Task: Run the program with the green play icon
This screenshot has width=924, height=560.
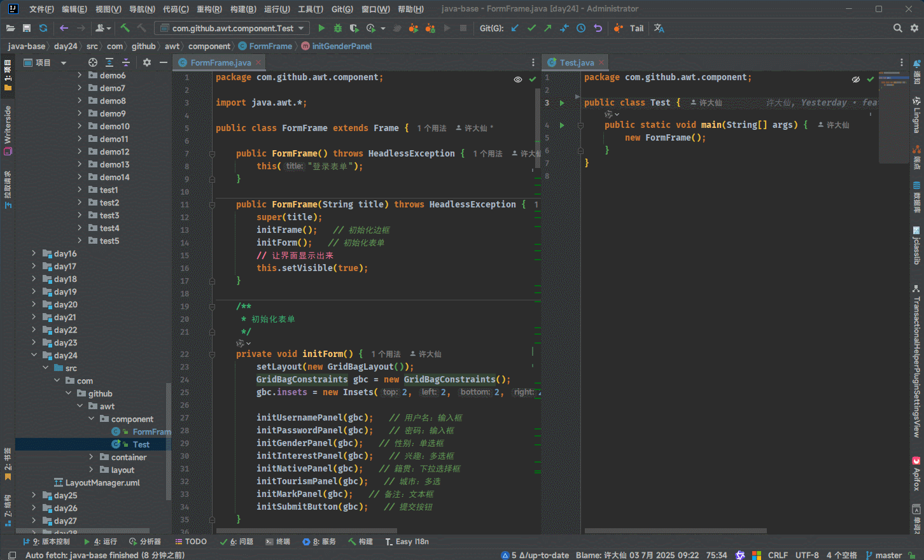Action: coord(321,28)
